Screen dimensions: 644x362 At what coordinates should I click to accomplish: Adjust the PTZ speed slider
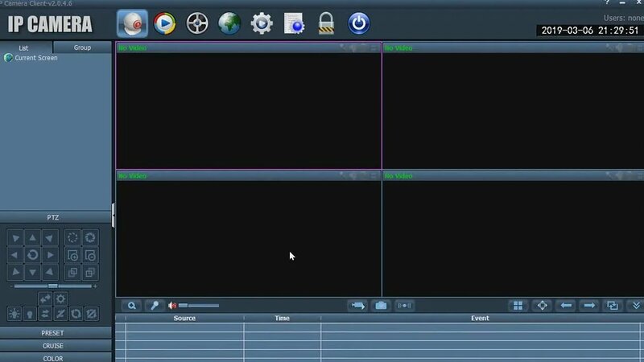pos(53,286)
